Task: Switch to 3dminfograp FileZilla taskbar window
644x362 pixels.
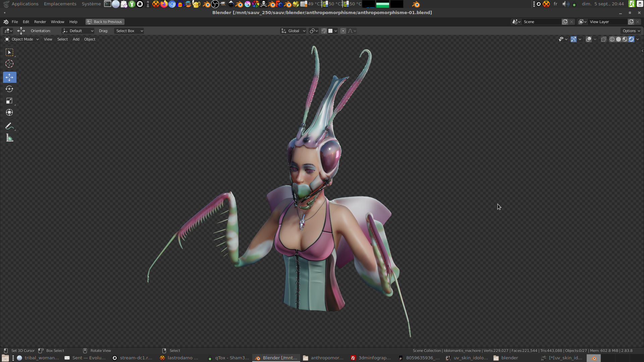Action: (x=371, y=358)
